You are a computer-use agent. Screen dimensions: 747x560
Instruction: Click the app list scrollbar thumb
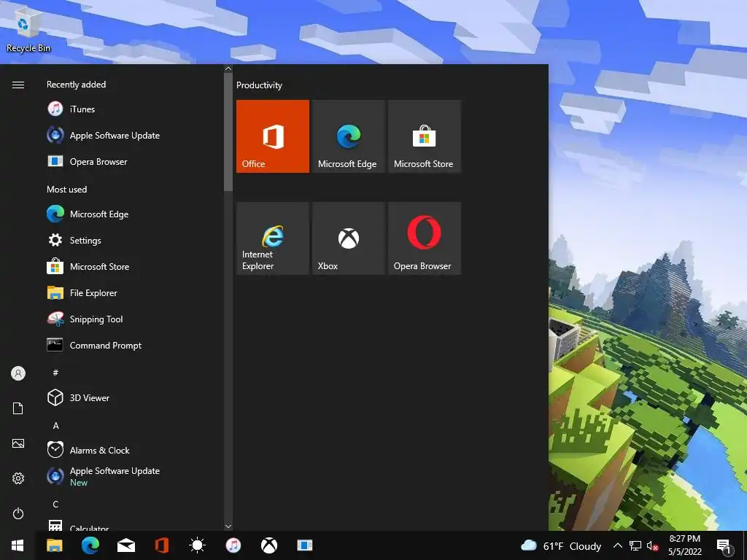228,132
